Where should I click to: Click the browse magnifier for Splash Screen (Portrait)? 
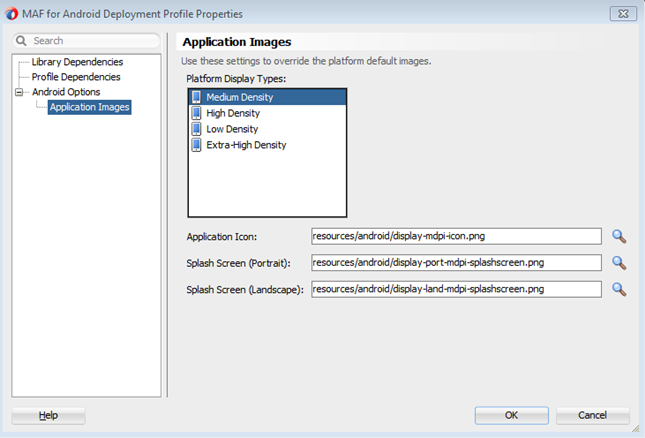619,263
